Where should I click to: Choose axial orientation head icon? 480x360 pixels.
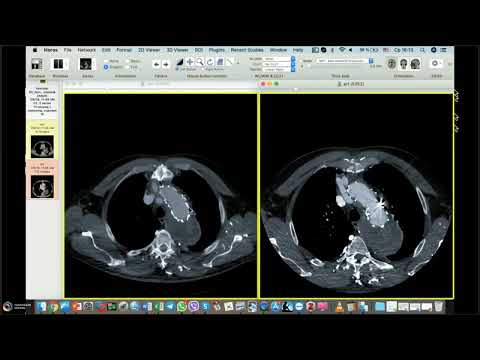(x=392, y=64)
